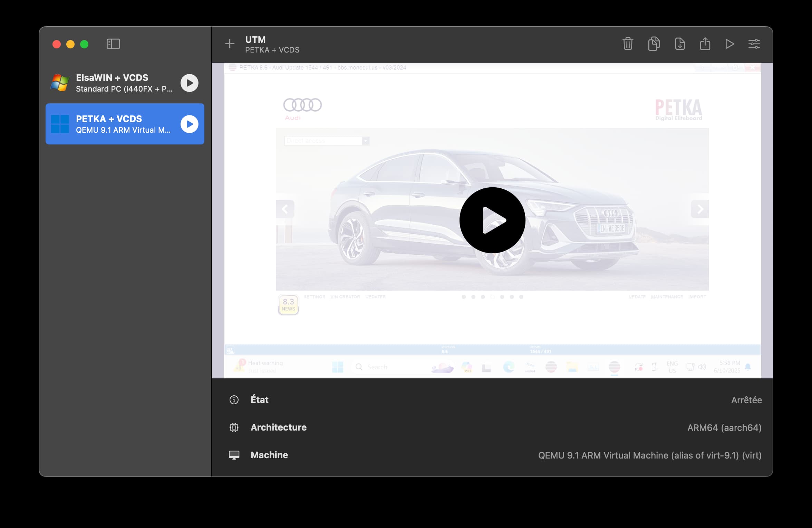Share the selected virtual machine

705,44
